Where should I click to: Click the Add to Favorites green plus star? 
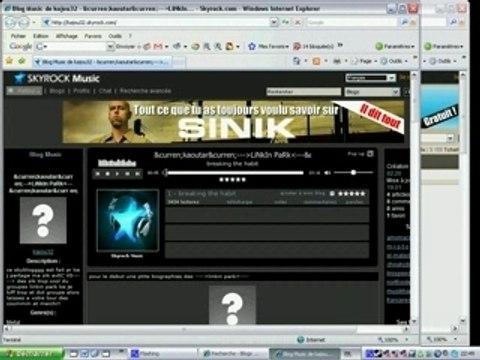coord(22,61)
